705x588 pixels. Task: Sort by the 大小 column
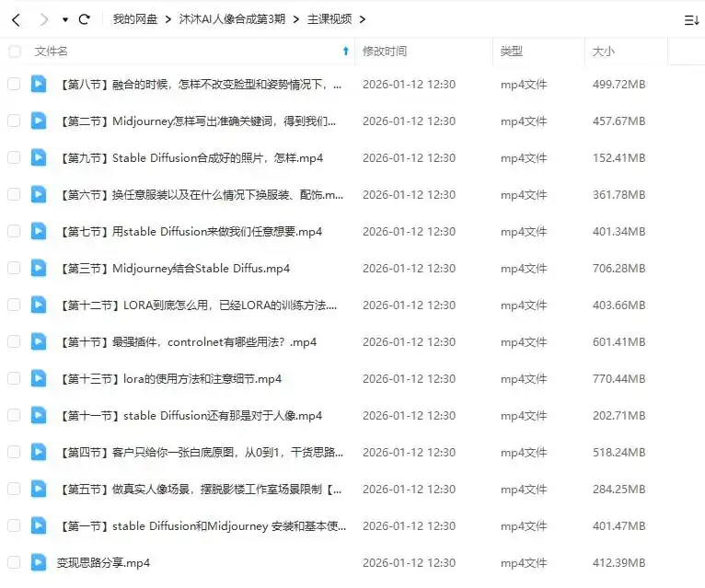604,52
